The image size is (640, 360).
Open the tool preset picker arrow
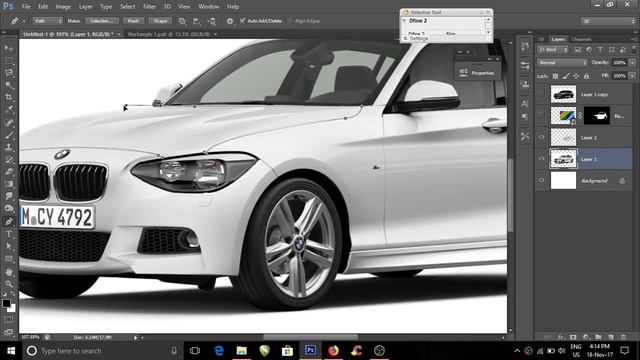(x=24, y=21)
